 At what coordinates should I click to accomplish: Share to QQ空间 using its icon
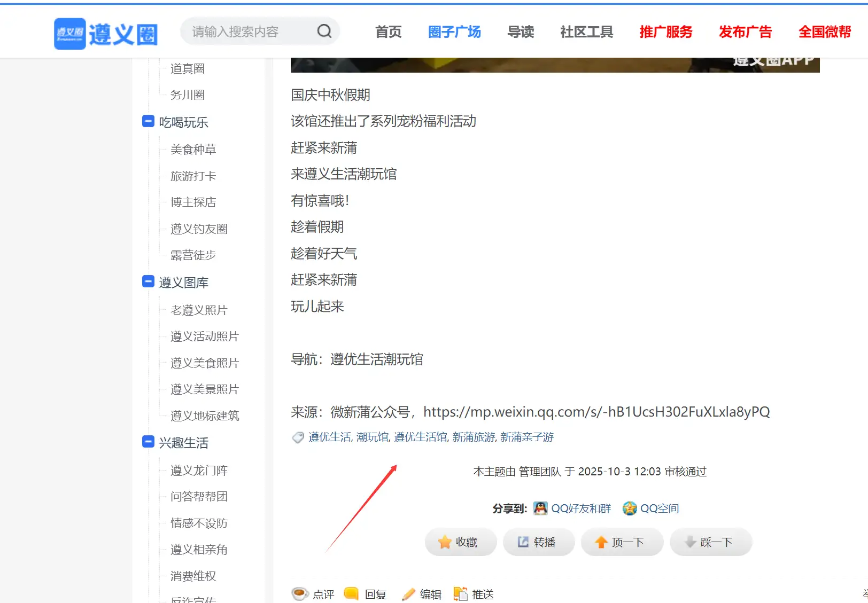[630, 508]
